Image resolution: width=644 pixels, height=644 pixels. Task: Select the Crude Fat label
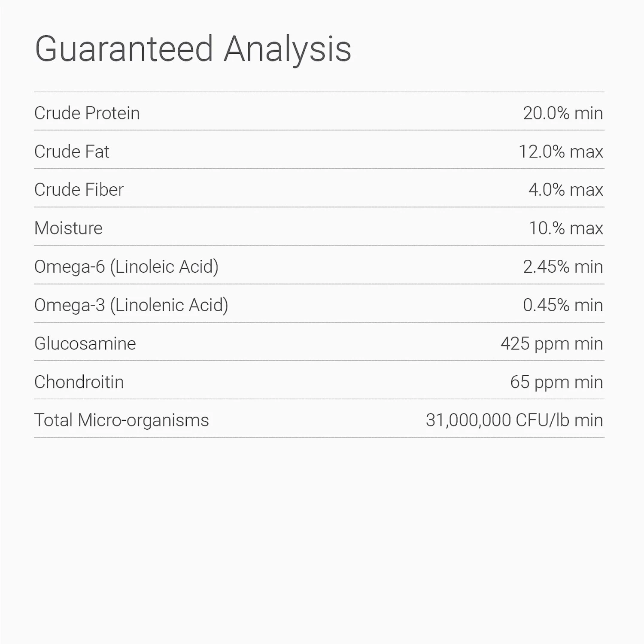72,152
